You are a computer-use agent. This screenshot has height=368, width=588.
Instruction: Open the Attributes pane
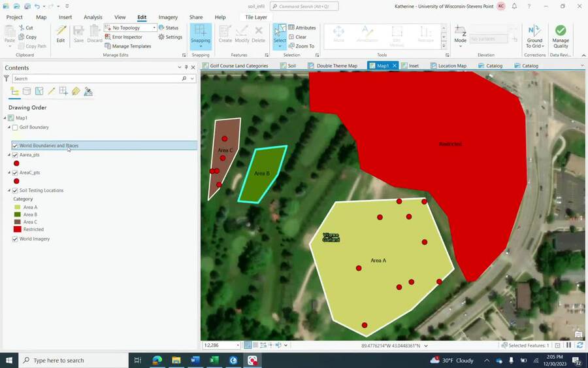click(x=301, y=28)
